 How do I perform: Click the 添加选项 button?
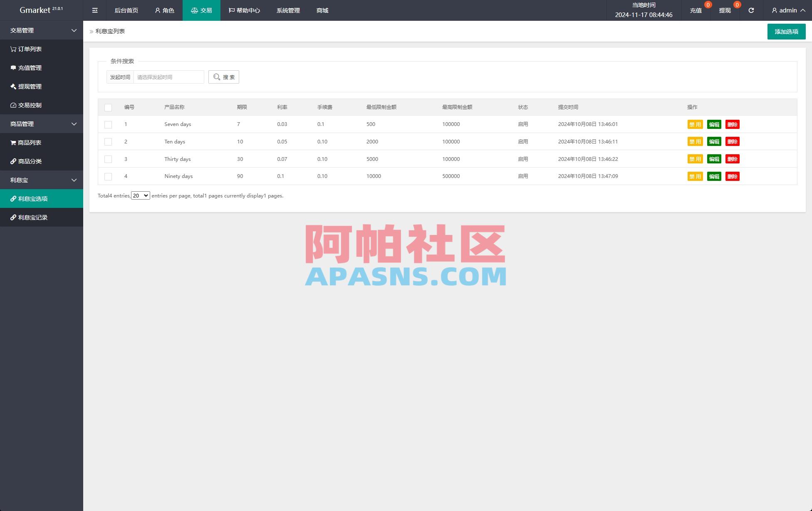786,31
